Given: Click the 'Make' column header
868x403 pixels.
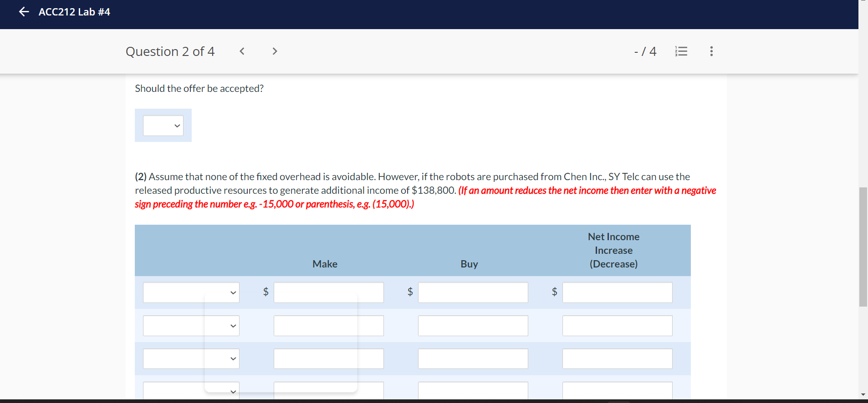Looking at the screenshot, I should pos(325,264).
